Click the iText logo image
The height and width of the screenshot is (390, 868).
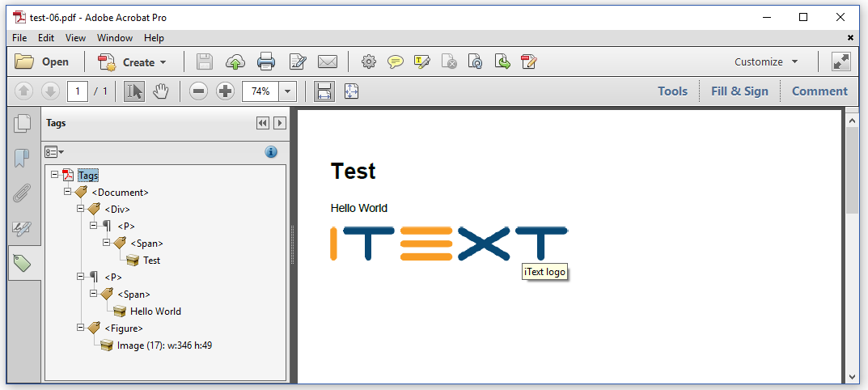(448, 244)
